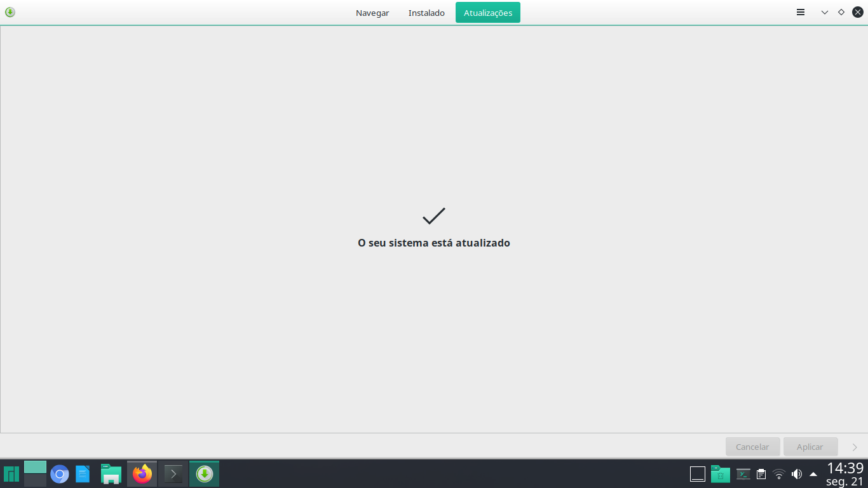Click the Pamac app icon in the title bar
This screenshot has width=868, height=488.
pyautogui.click(x=10, y=12)
